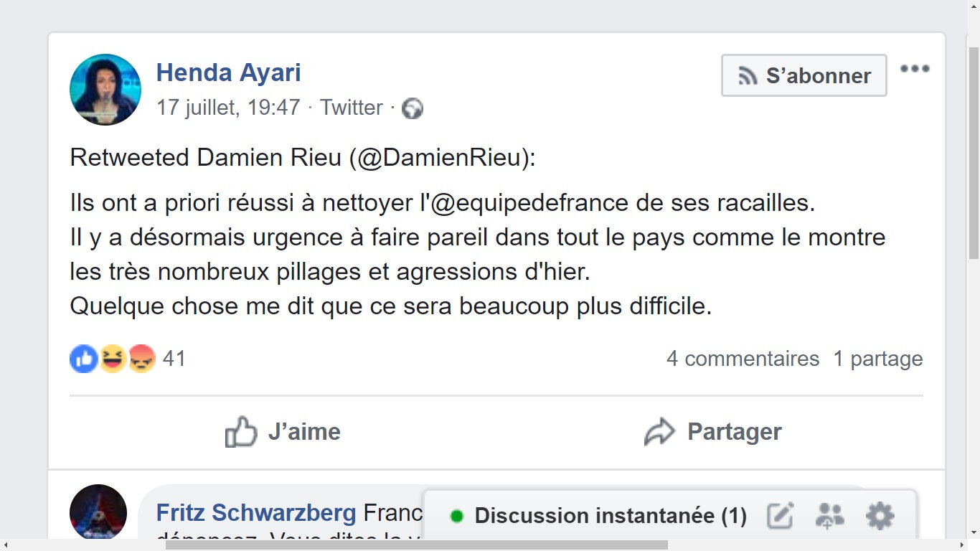
Task: Open the Twitter source link
Action: click(352, 108)
